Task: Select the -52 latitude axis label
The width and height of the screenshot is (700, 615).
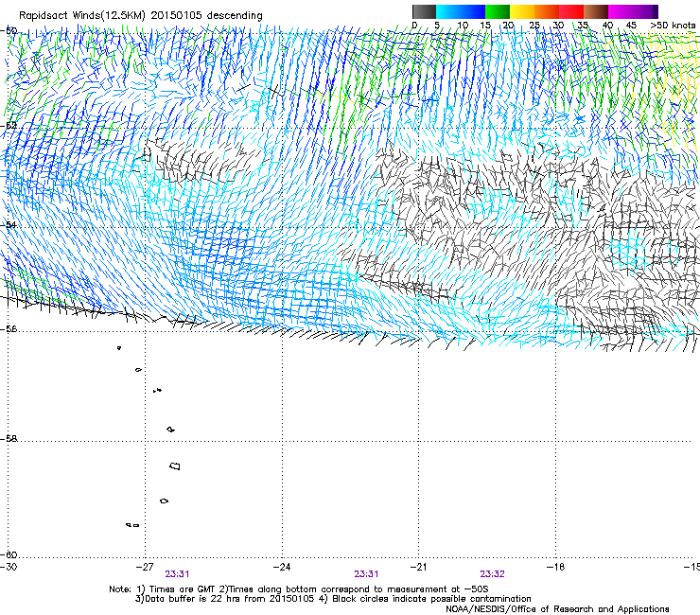Action: 9,126
